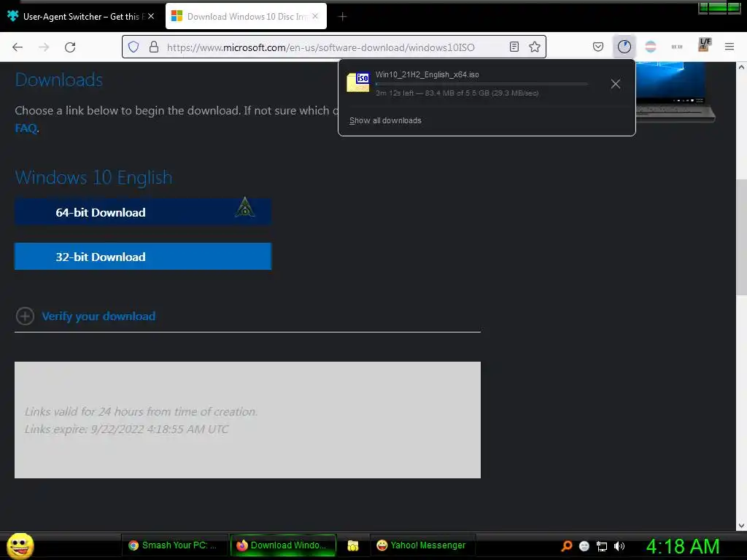Image resolution: width=747 pixels, height=560 pixels.
Task: Close the User-Agent Switcher tab
Action: [x=151, y=16]
